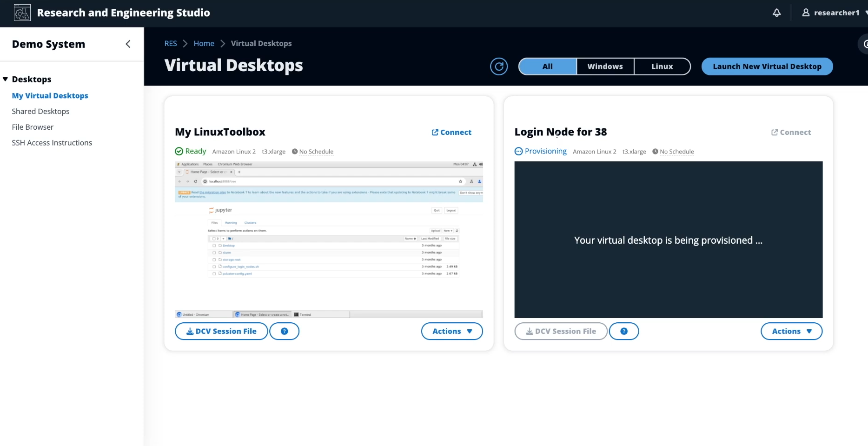Open help for My LinuxToolbox session
868x446 pixels.
click(x=284, y=331)
